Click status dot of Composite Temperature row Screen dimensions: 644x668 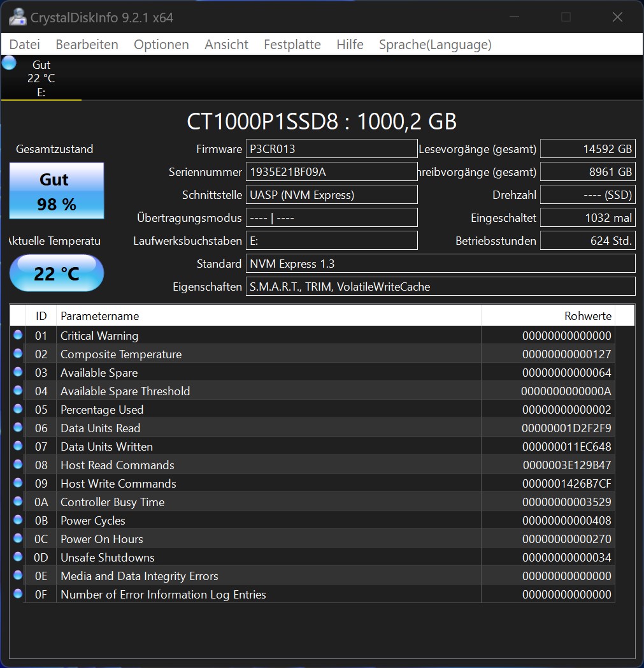(x=18, y=353)
